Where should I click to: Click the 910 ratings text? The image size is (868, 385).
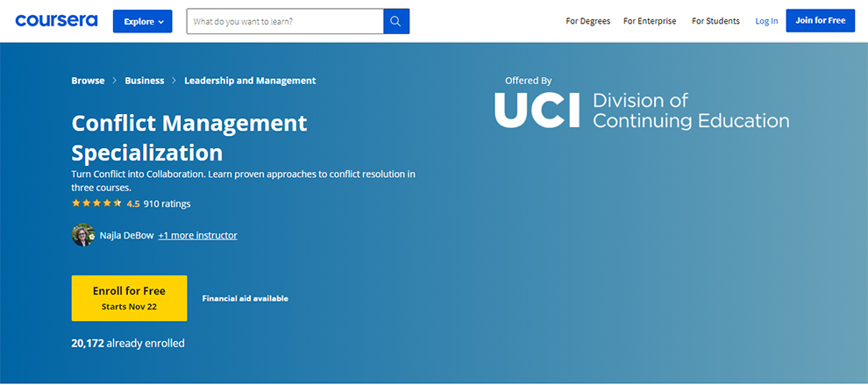tap(167, 203)
